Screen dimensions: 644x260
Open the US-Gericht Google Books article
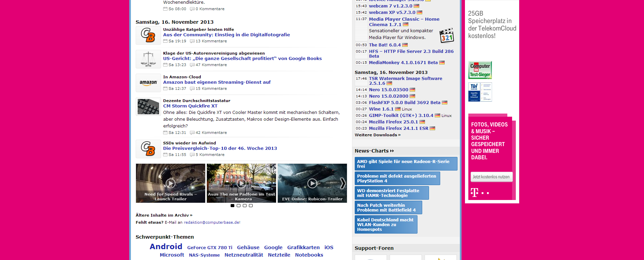pos(242,58)
